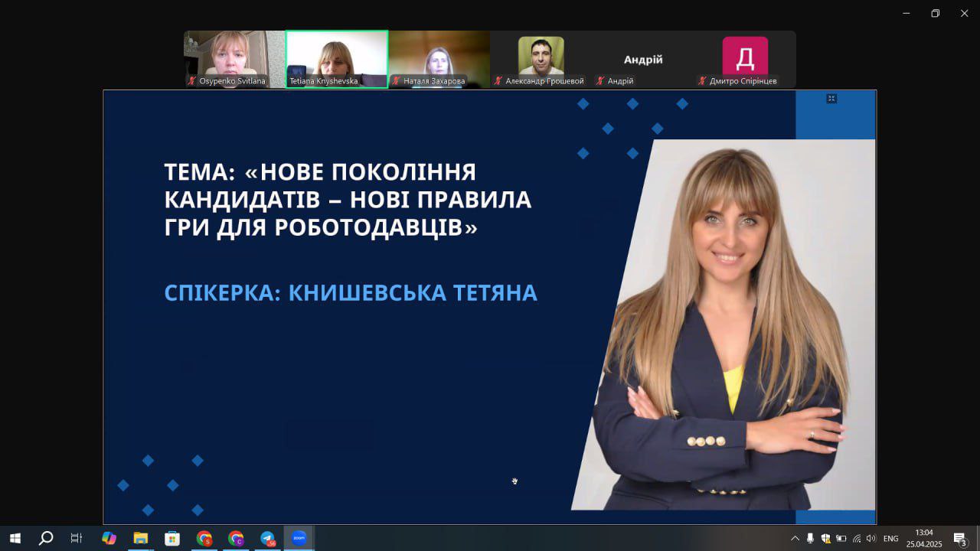Open the ENG input language selector
This screenshot has height=551, width=980.
[890, 539]
